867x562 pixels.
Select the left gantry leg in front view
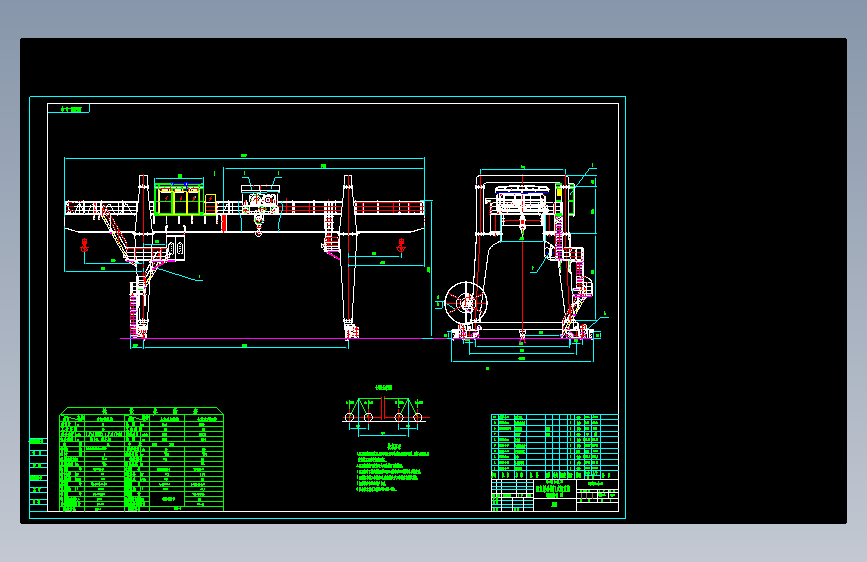(143, 256)
